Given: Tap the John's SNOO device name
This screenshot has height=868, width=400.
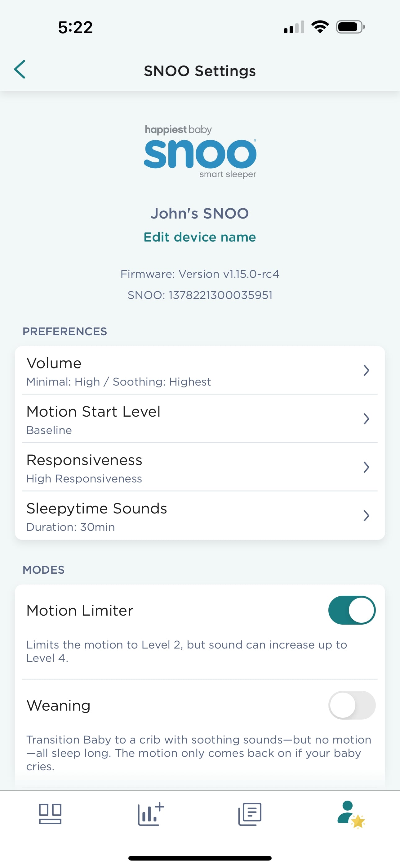Looking at the screenshot, I should point(200,214).
